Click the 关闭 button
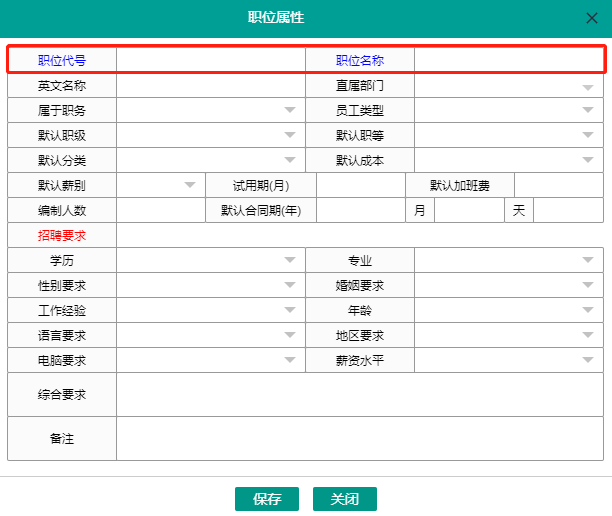The width and height of the screenshot is (612, 516). pyautogui.click(x=344, y=499)
